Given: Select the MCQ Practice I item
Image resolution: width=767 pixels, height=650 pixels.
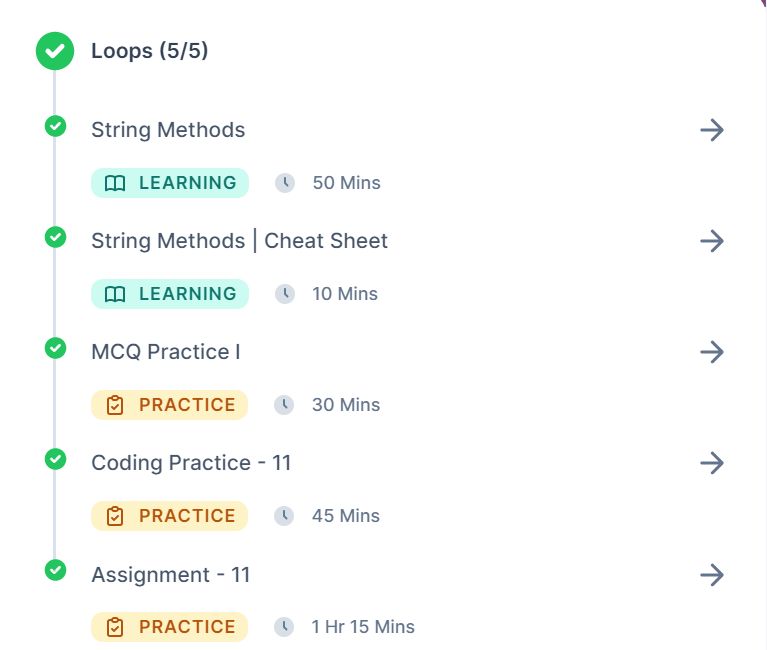Looking at the screenshot, I should (166, 352).
